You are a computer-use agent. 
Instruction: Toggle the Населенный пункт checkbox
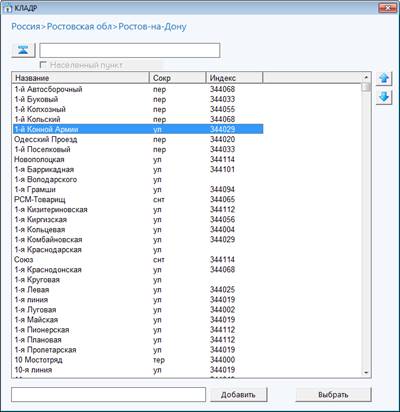[x=42, y=65]
